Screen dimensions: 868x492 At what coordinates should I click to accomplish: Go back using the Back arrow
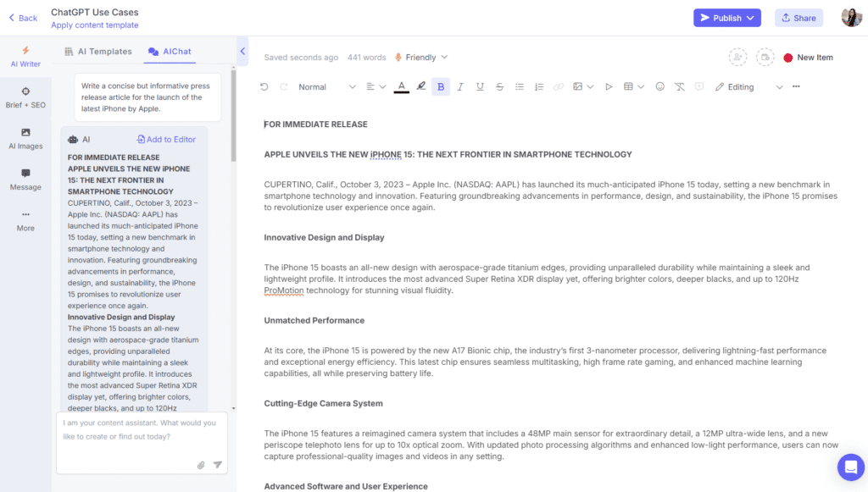(x=23, y=18)
